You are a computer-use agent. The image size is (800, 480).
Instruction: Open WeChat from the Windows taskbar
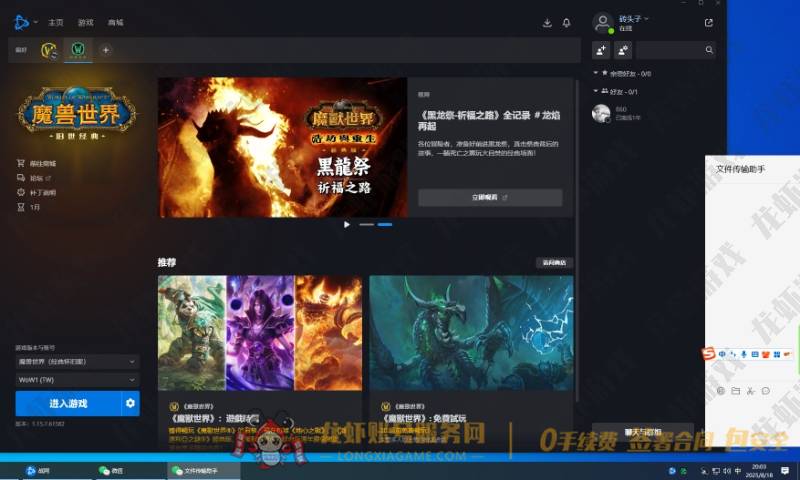coord(111,470)
